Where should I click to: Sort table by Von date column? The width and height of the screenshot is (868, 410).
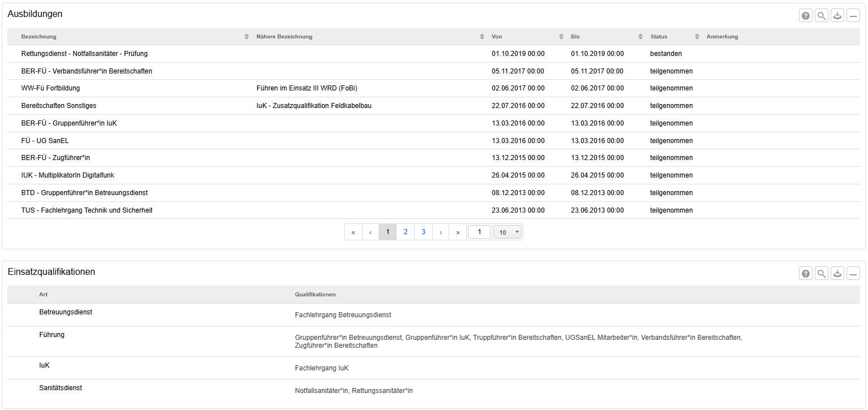tap(561, 37)
